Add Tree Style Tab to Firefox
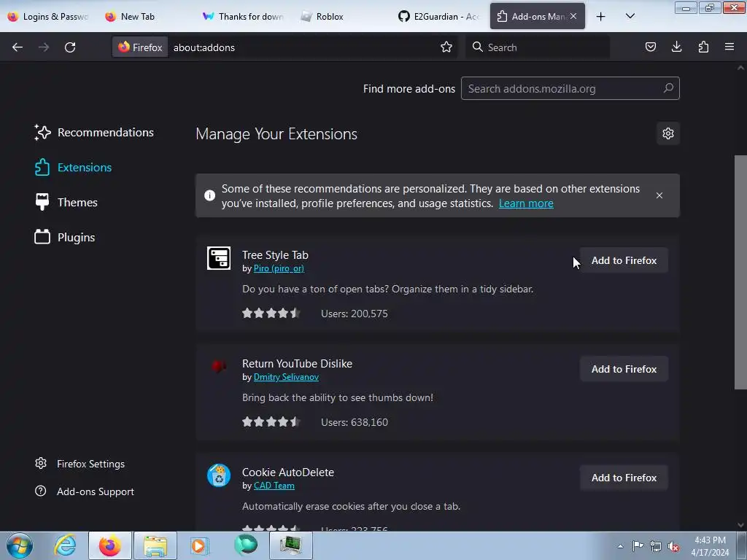747x560 pixels. tap(624, 260)
